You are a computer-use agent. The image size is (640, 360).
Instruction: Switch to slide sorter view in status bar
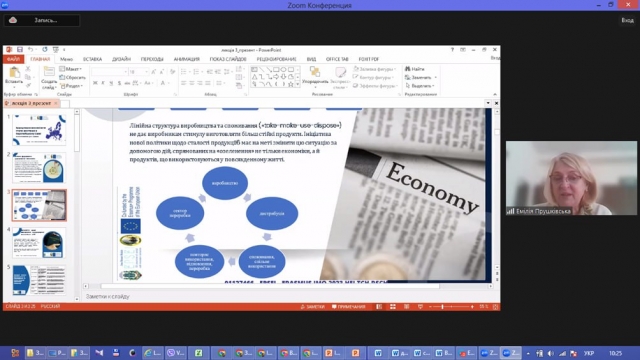(393, 307)
